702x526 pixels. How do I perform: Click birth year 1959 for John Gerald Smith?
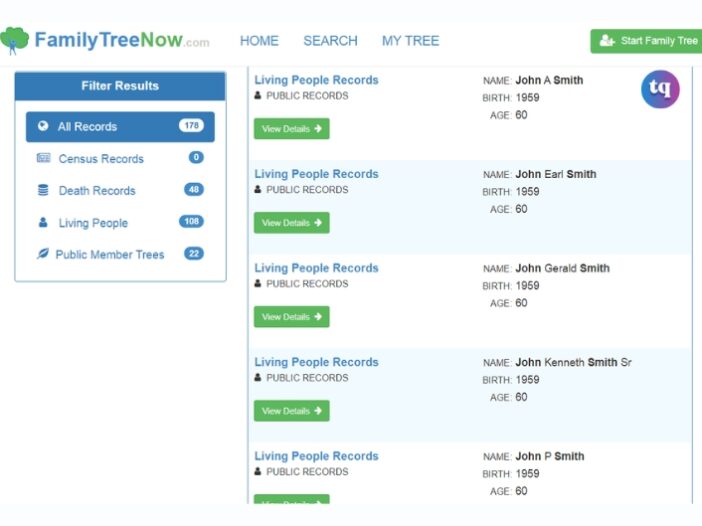point(527,286)
